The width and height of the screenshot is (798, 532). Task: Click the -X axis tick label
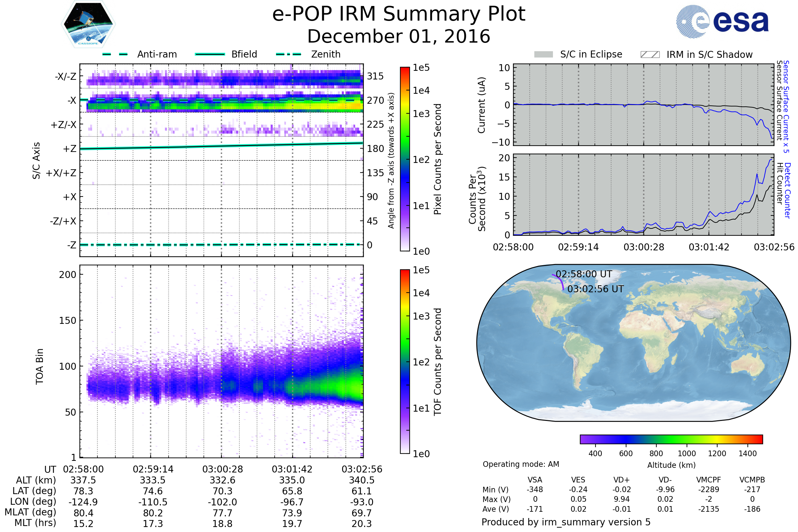[x=71, y=100]
